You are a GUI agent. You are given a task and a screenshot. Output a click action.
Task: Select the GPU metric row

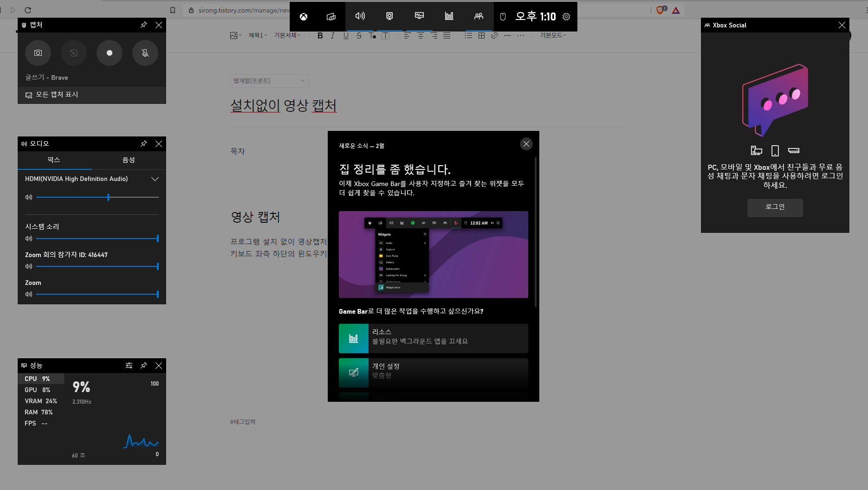click(41, 390)
